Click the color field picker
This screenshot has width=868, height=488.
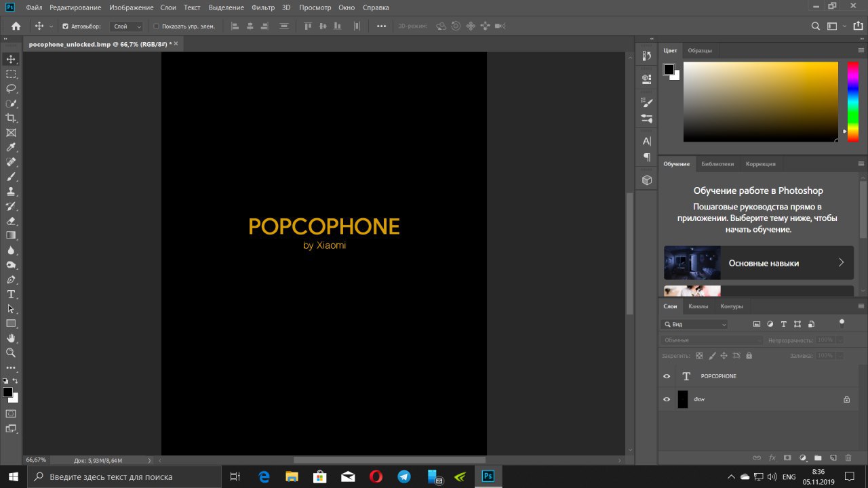click(761, 102)
